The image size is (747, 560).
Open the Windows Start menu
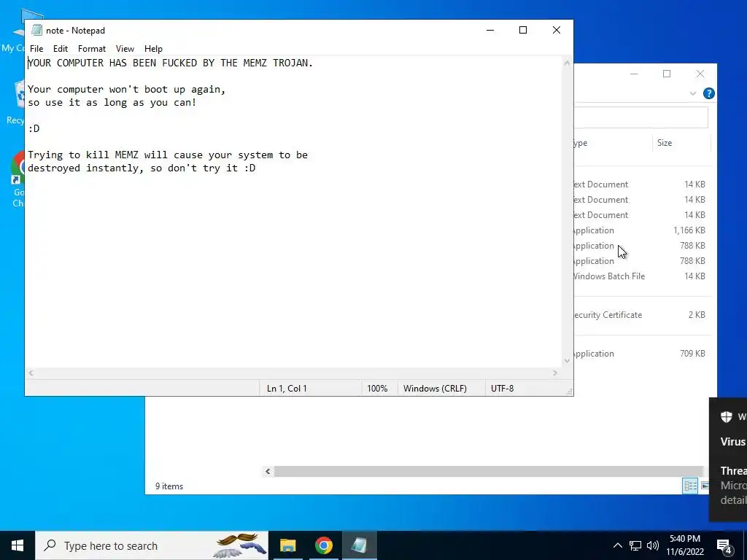[18, 545]
